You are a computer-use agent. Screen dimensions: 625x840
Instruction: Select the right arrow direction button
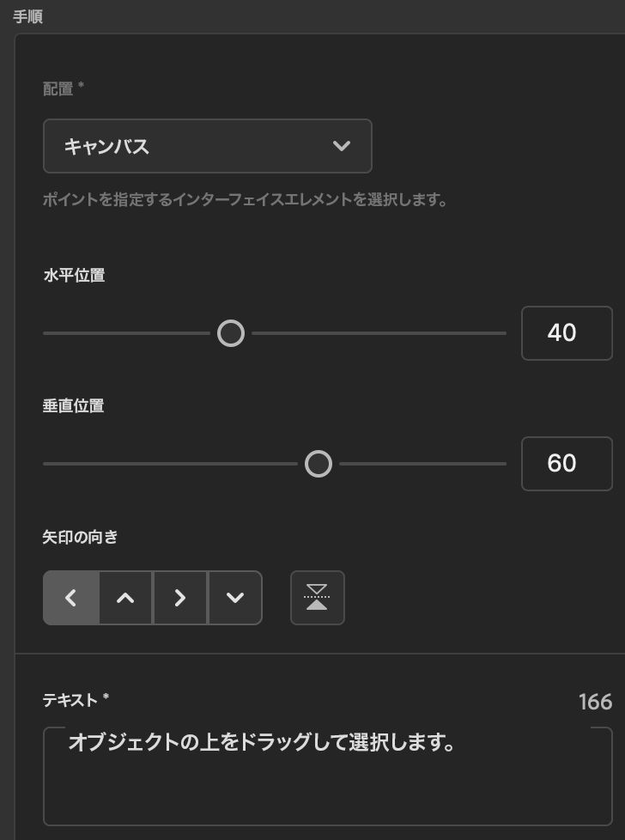180,598
